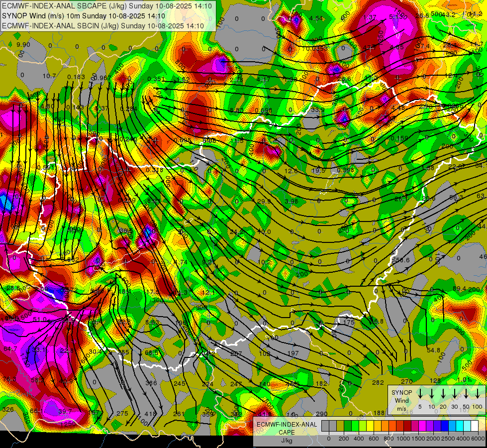Click the map value '128'
The width and height of the screenshot is (487, 448).
tap(435, 380)
